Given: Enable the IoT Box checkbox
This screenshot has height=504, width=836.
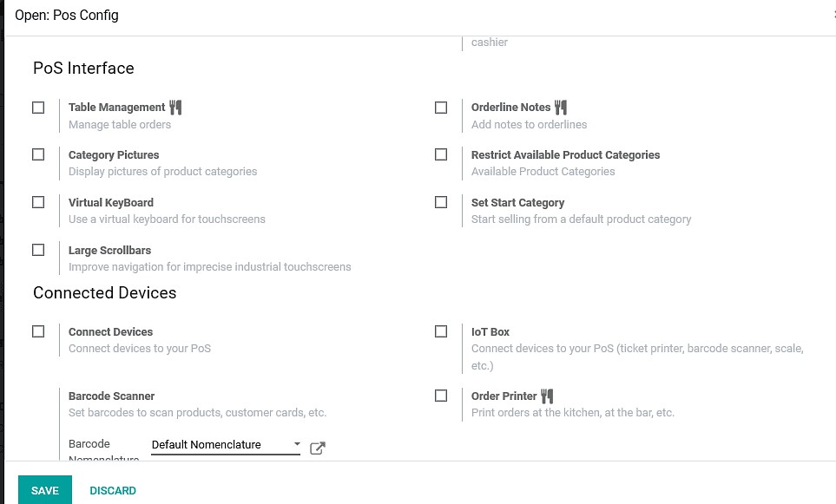Looking at the screenshot, I should click(x=441, y=331).
